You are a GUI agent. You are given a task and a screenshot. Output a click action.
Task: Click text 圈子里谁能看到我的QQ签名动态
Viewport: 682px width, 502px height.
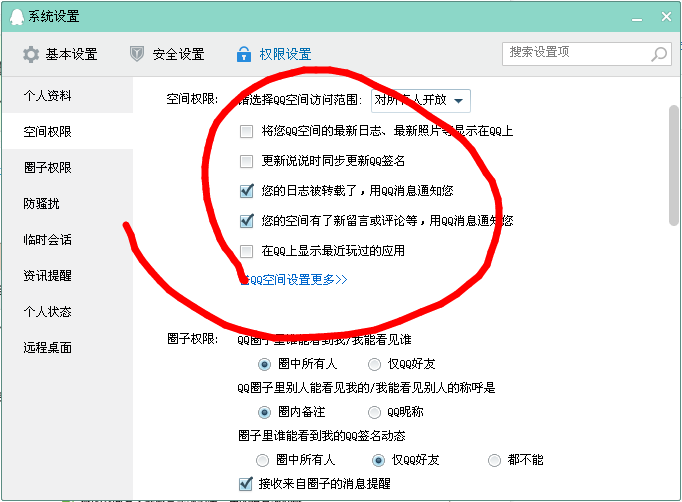(322, 436)
